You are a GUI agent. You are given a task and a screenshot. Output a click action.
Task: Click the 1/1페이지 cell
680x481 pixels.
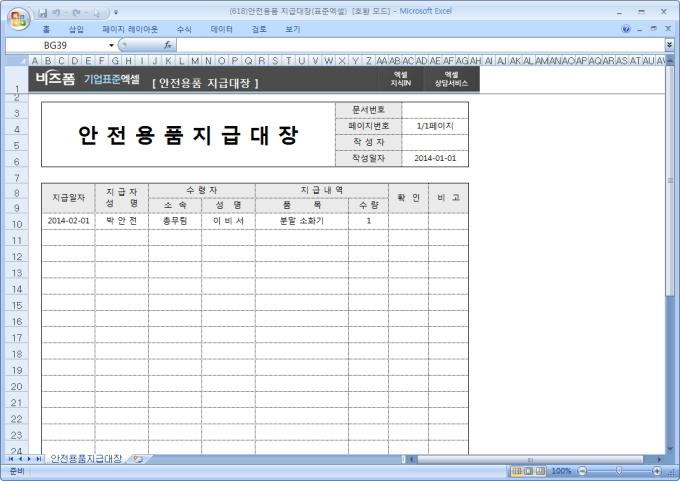coord(435,126)
